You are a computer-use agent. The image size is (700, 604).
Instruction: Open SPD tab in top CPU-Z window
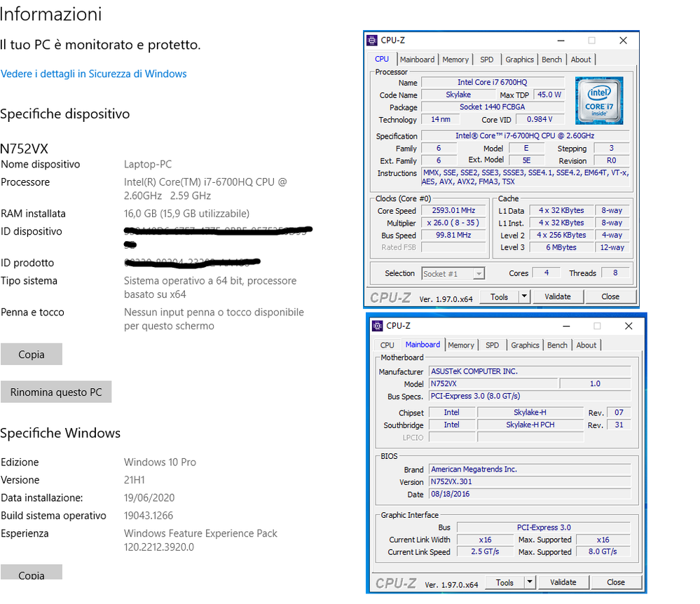pyautogui.click(x=486, y=60)
